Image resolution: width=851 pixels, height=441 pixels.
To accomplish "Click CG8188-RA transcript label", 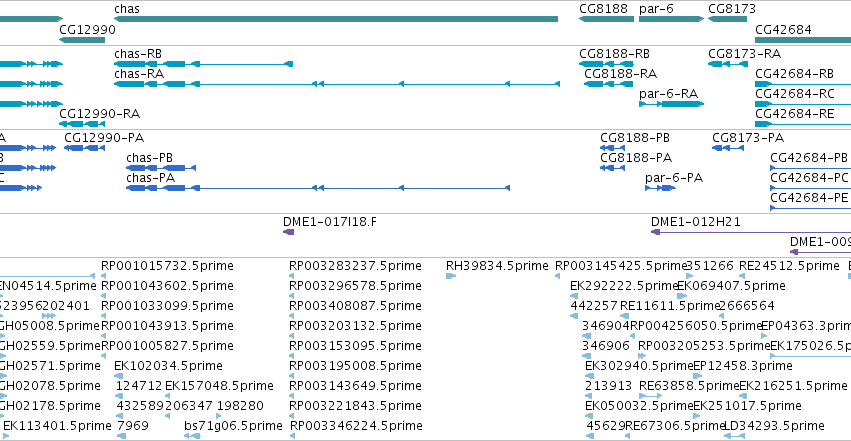I will (x=620, y=74).
